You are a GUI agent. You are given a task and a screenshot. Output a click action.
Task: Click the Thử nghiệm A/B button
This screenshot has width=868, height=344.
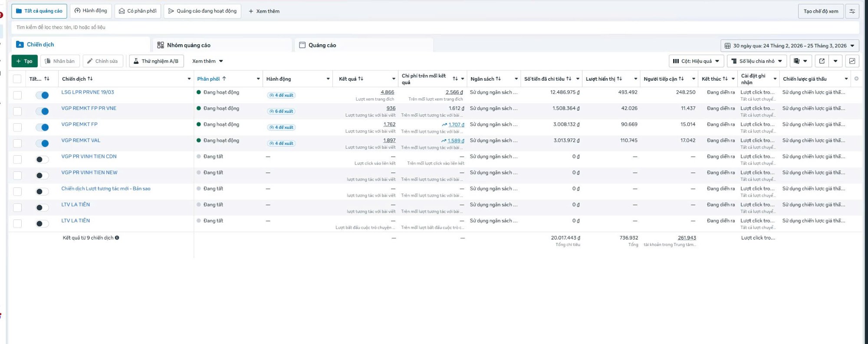156,61
